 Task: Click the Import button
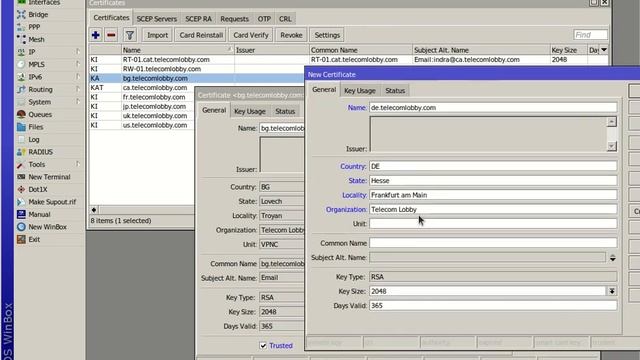click(x=158, y=35)
